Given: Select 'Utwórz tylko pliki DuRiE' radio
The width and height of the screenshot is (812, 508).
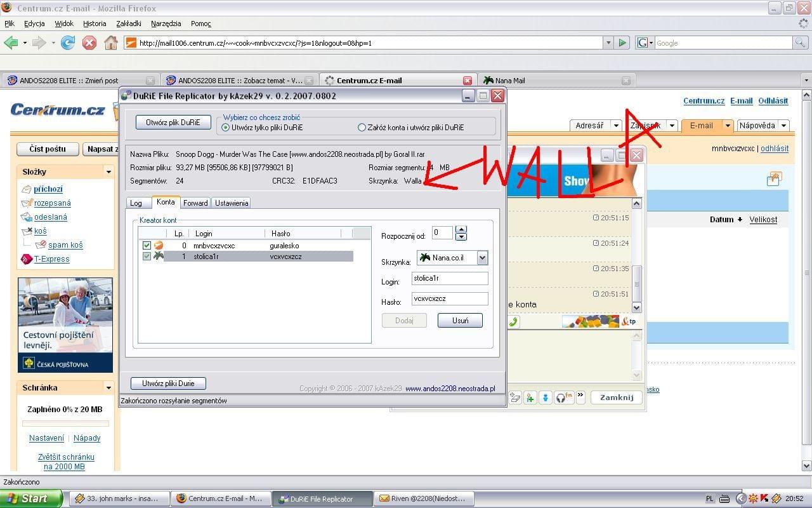Looking at the screenshot, I should (225, 128).
